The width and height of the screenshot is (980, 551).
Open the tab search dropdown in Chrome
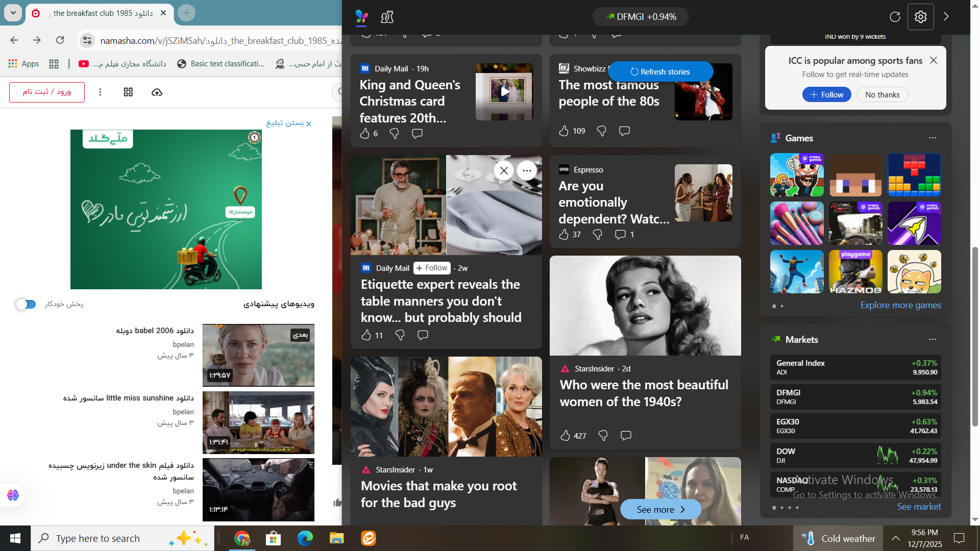[x=13, y=13]
